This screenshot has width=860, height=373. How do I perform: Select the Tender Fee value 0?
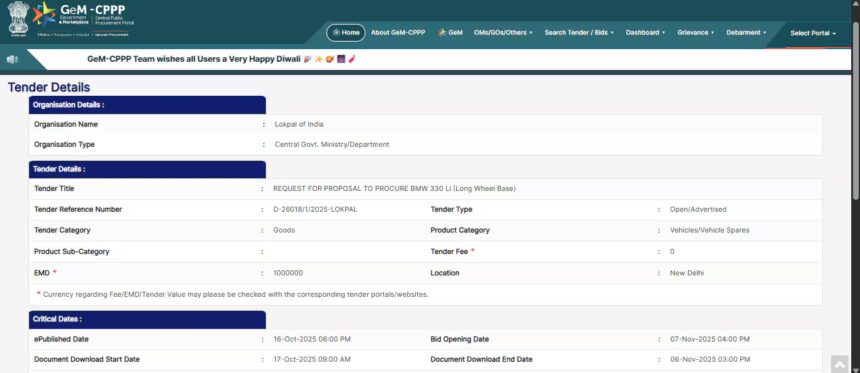[672, 252]
